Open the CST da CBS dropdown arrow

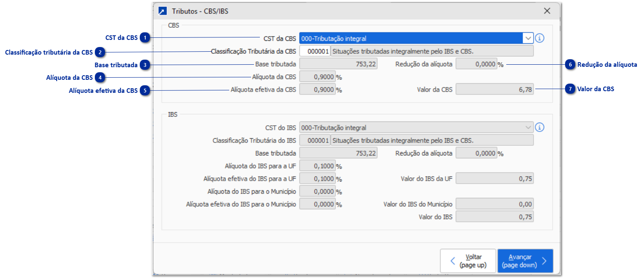click(528, 38)
